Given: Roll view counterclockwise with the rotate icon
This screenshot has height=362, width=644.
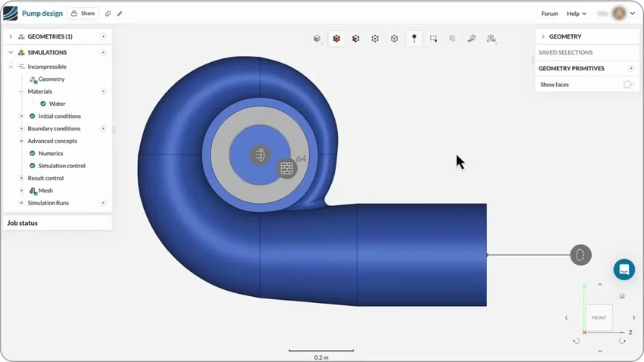Looking at the screenshot, I should (x=577, y=341).
